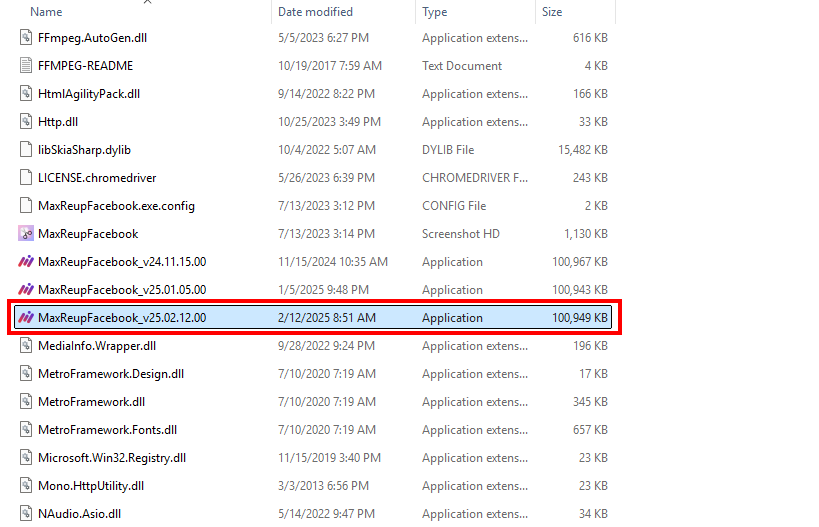Click the libSkiaSharp.dylib file icon
Image resolution: width=819 pixels, height=527 pixels.
point(26,150)
